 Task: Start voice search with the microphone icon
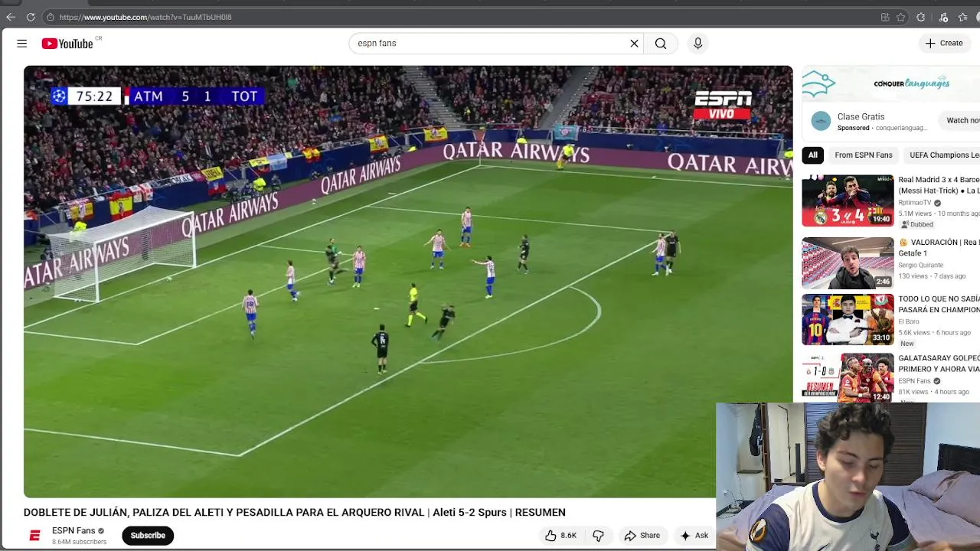pos(697,44)
